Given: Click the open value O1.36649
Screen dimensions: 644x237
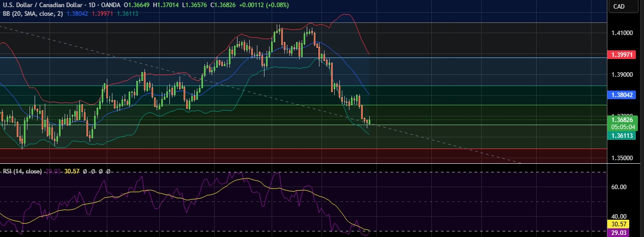Looking at the screenshot, I should point(138,5).
